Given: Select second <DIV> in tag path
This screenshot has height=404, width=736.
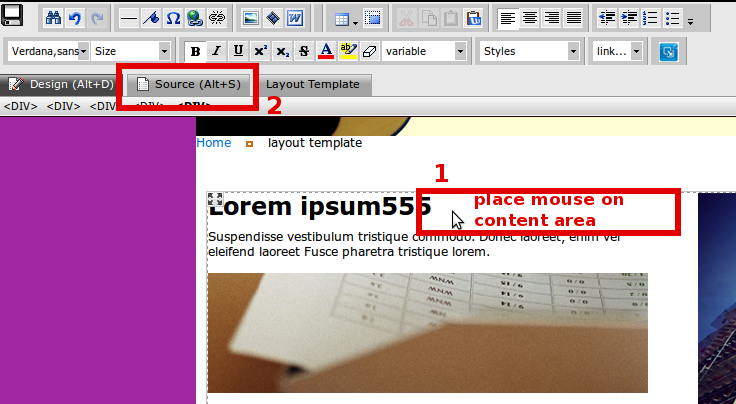Looking at the screenshot, I should click(x=63, y=107).
